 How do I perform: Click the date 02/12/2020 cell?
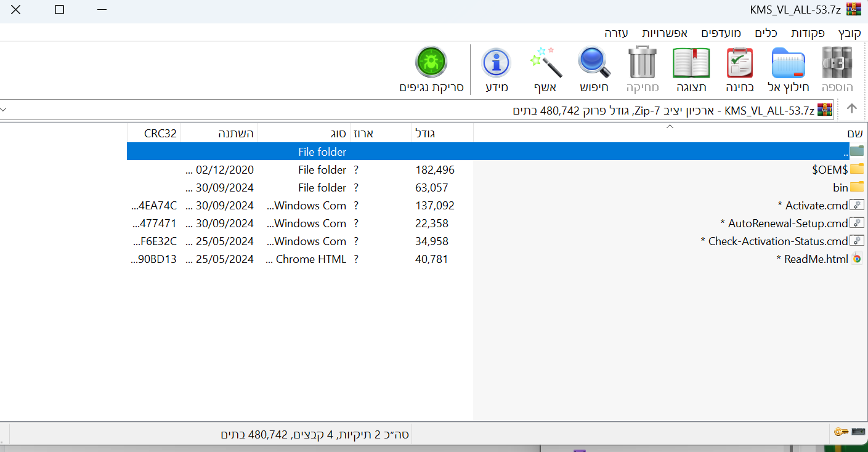(220, 170)
